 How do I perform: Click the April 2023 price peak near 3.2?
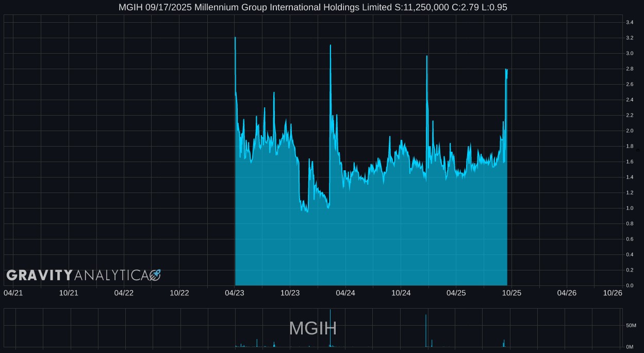[235, 38]
